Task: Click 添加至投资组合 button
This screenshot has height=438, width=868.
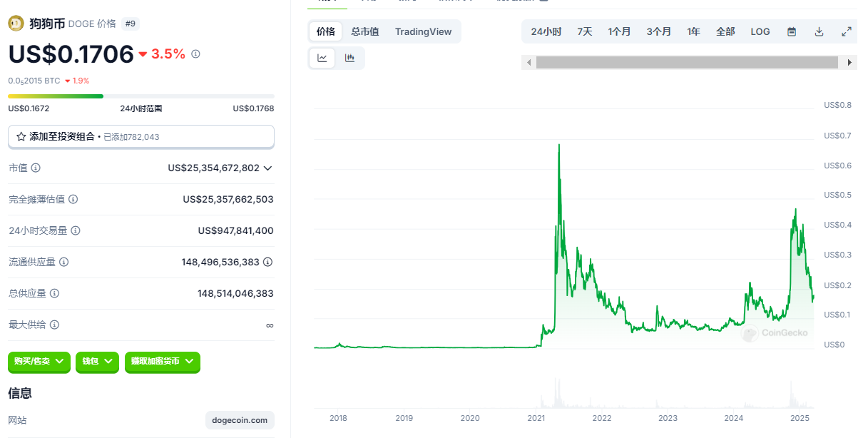Action: tap(141, 136)
